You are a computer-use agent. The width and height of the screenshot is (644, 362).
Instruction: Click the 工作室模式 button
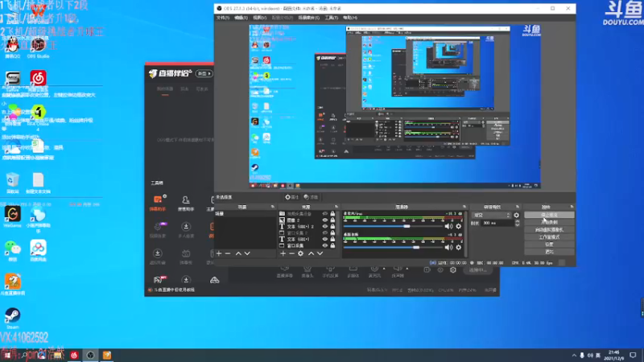tap(549, 237)
